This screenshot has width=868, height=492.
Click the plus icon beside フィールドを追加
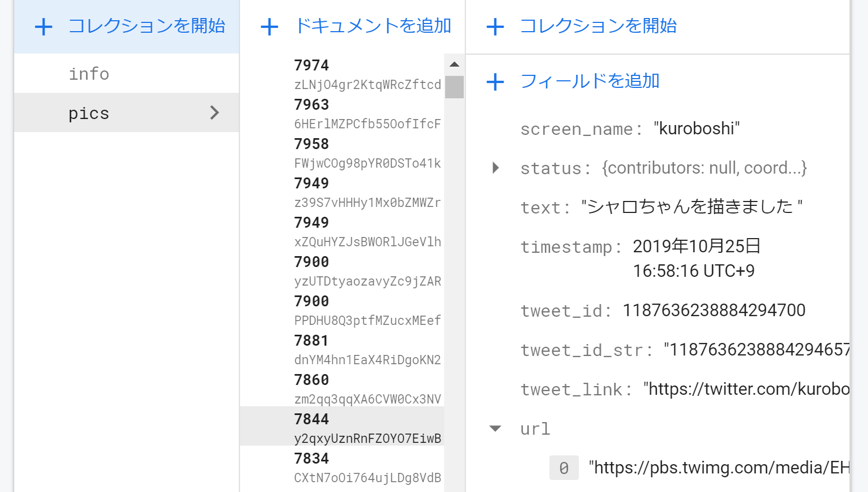click(495, 82)
